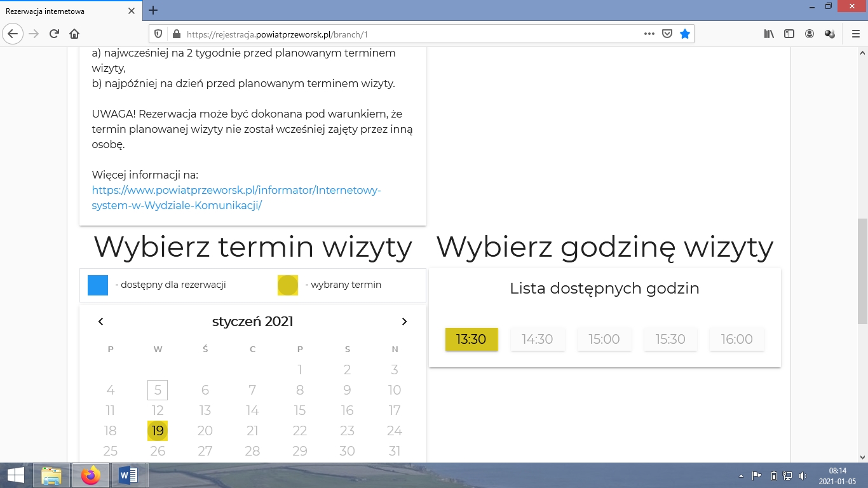
Task: Open the Firefox library icon
Action: 769,34
